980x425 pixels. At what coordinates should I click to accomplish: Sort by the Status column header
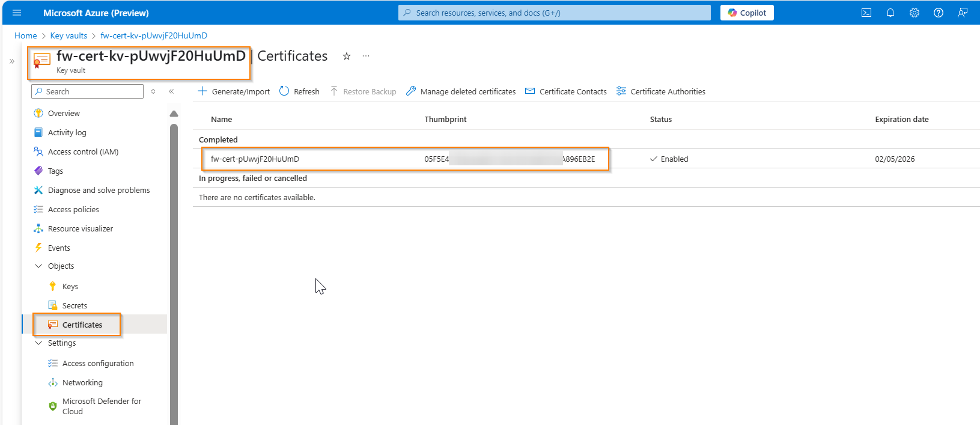point(660,119)
